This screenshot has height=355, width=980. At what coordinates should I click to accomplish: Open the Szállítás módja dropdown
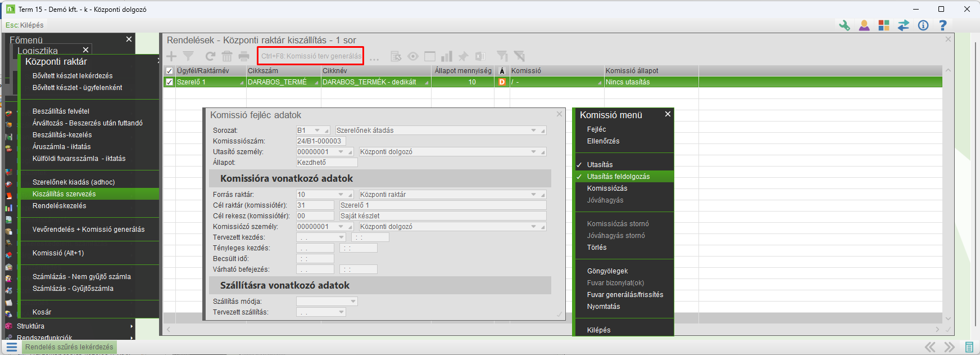coord(353,302)
